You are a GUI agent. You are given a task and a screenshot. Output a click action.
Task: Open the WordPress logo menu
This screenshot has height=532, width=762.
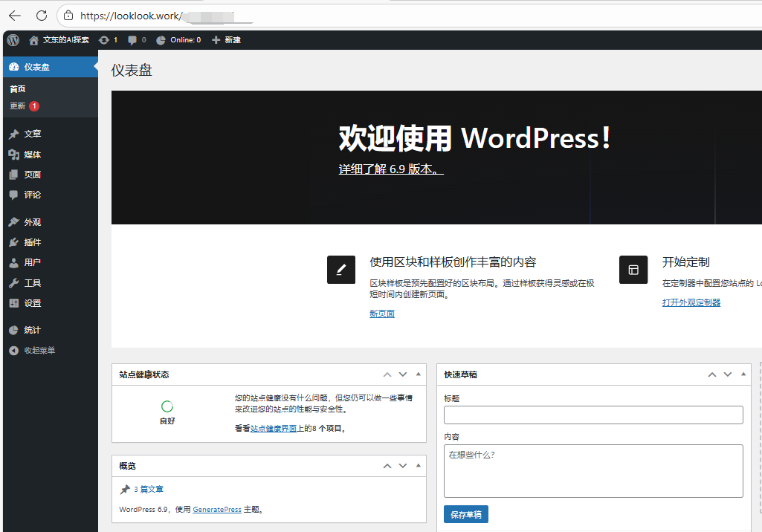[x=12, y=39]
